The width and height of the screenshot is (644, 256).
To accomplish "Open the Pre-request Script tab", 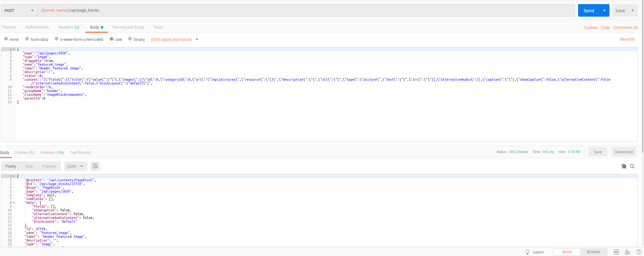I will pyautogui.click(x=128, y=27).
